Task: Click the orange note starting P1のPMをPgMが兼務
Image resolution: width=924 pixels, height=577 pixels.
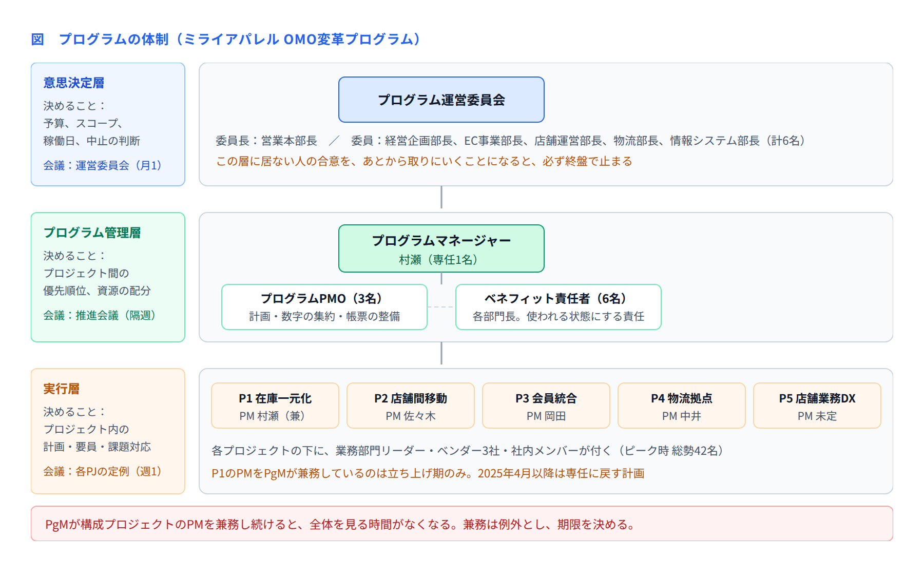Action: point(428,473)
